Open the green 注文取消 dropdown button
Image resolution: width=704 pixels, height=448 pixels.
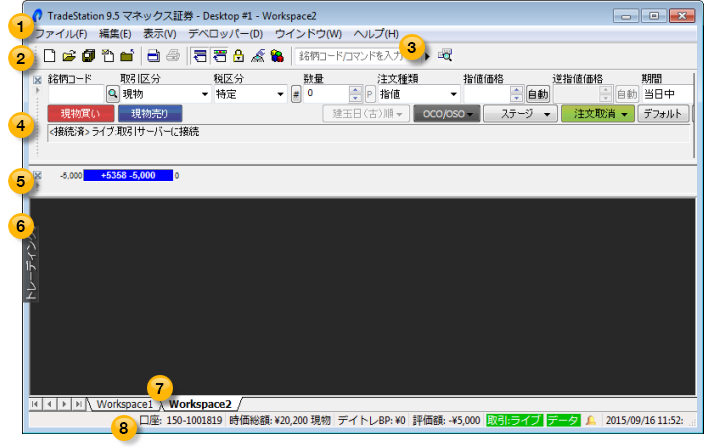pos(598,114)
